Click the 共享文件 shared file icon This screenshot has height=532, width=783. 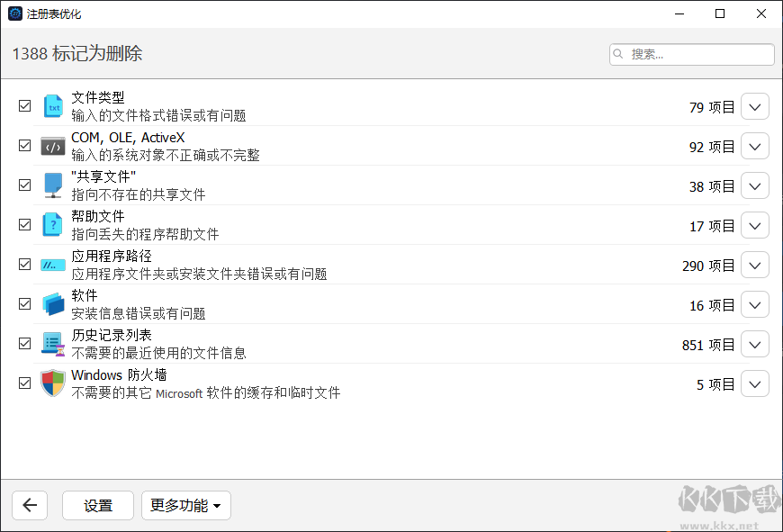[53, 185]
